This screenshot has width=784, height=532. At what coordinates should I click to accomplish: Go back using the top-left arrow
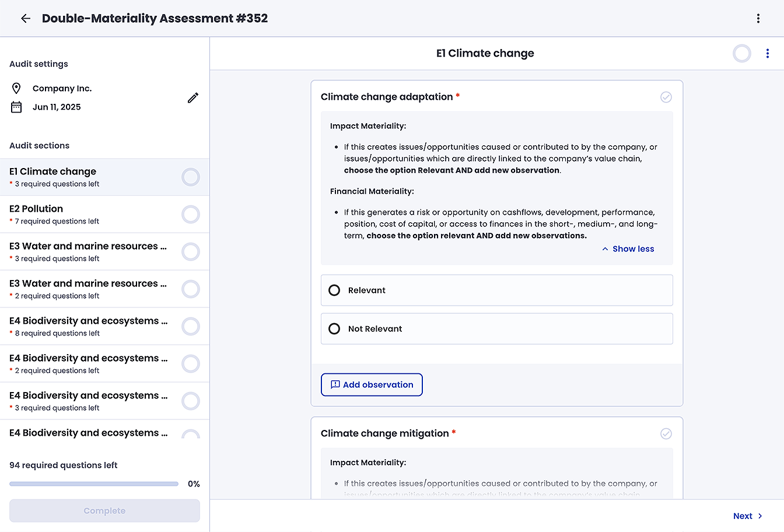coord(26,18)
